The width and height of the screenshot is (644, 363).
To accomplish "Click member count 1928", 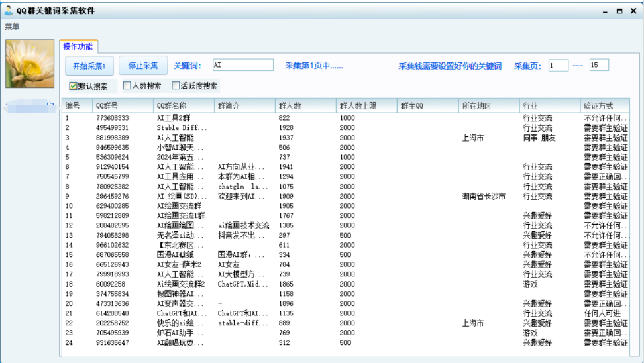I will tap(286, 127).
